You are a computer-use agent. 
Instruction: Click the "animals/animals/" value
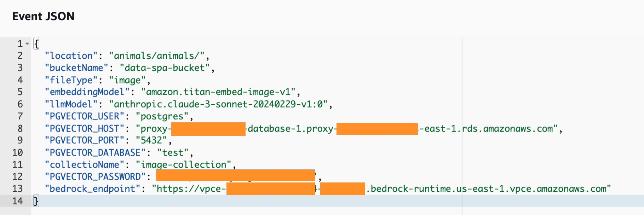tap(157, 56)
